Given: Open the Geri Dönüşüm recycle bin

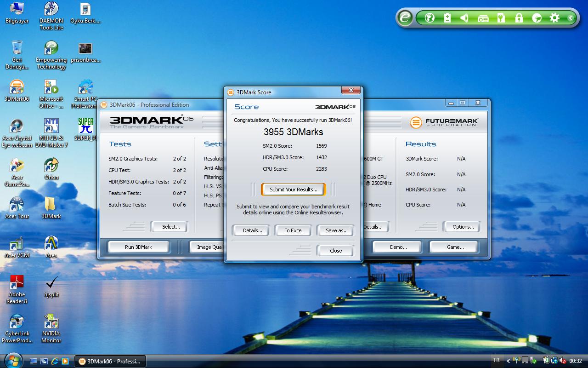Looking at the screenshot, I should 17,55.
